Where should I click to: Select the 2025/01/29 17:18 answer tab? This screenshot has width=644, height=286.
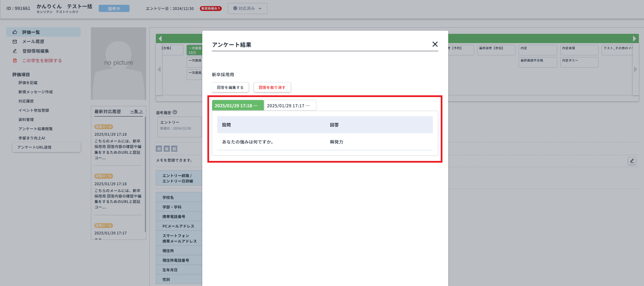point(237,106)
